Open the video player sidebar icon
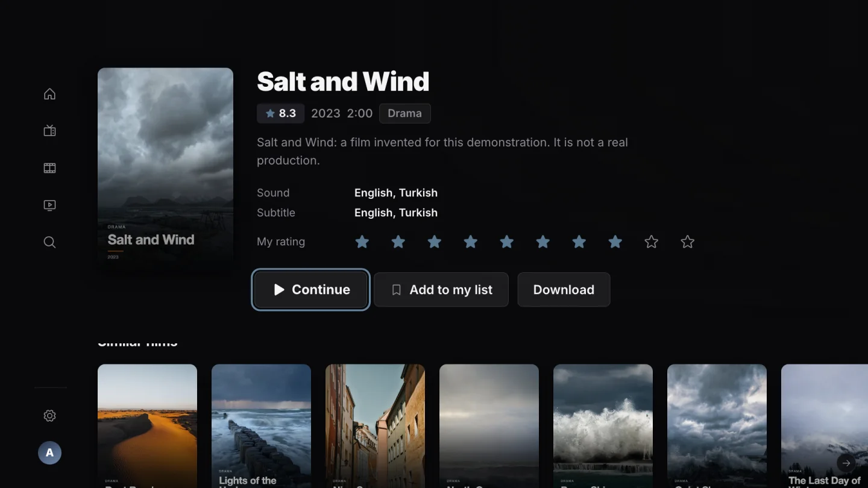868x488 pixels. (x=49, y=205)
